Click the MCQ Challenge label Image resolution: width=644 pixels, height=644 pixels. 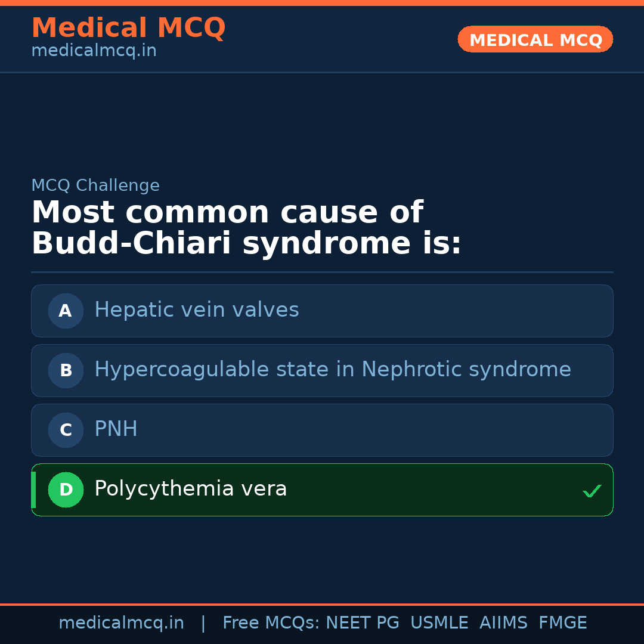pyautogui.click(x=95, y=185)
